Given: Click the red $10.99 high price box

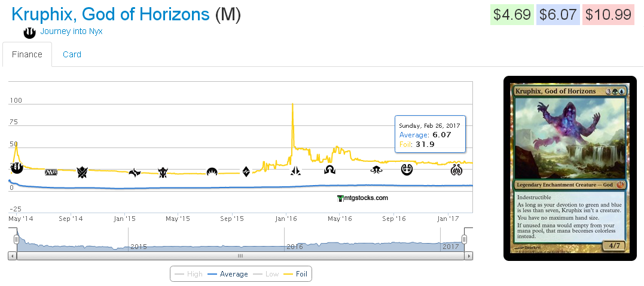Looking at the screenshot, I should (x=608, y=15).
